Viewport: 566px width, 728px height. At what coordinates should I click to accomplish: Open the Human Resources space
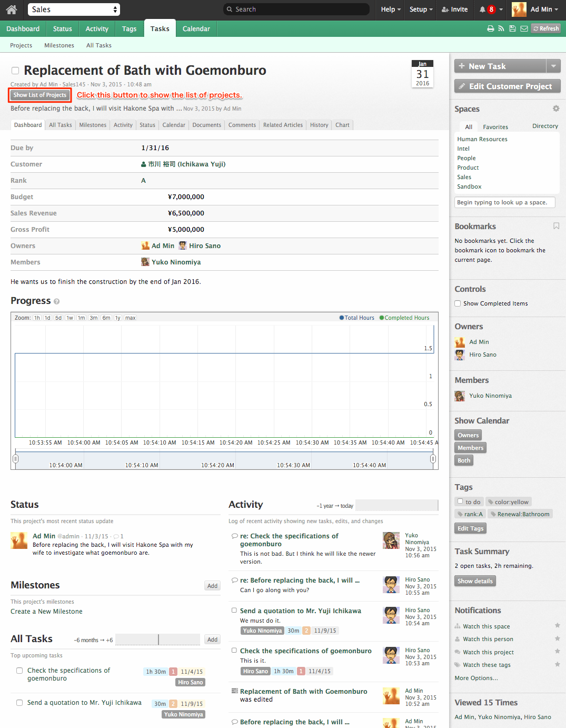(482, 139)
